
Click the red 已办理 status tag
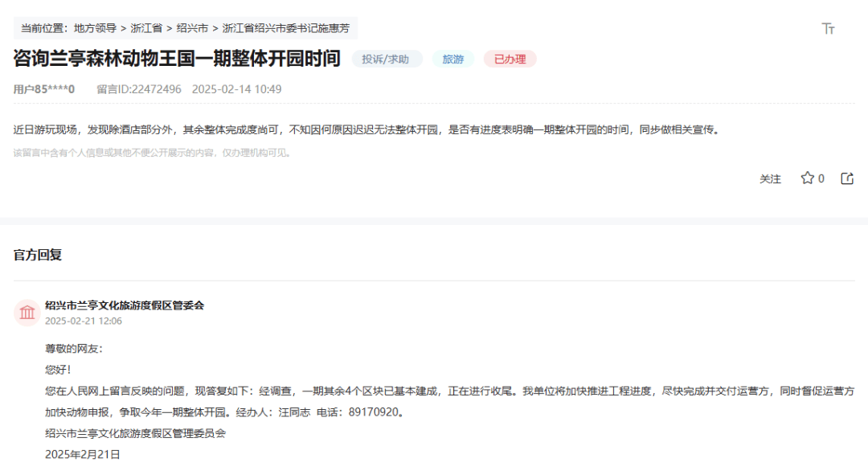(510, 59)
